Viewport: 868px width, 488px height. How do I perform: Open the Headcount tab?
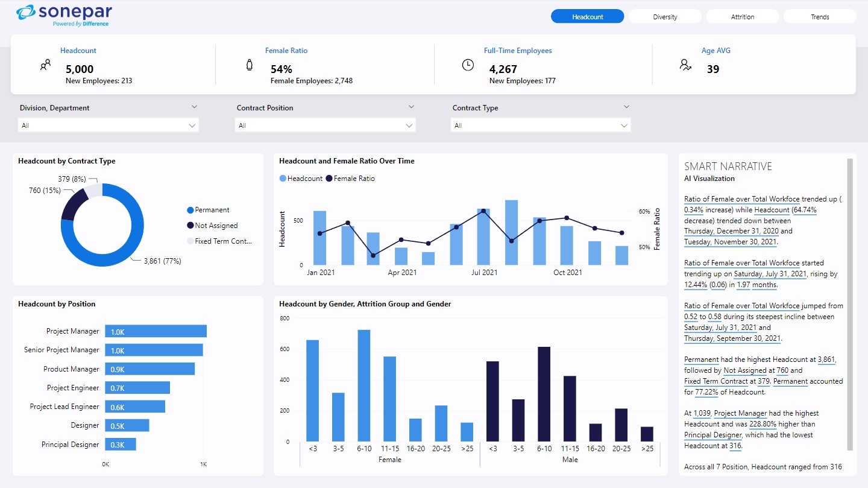coord(587,17)
